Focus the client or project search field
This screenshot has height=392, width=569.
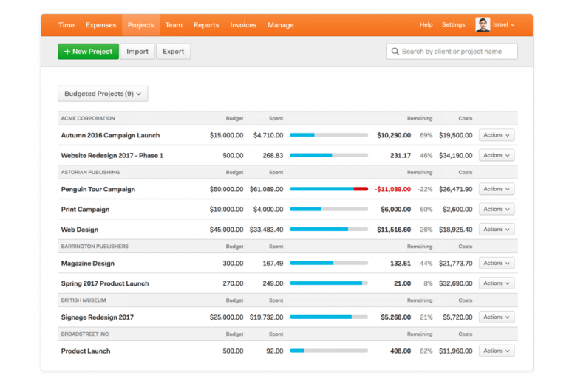(x=457, y=52)
